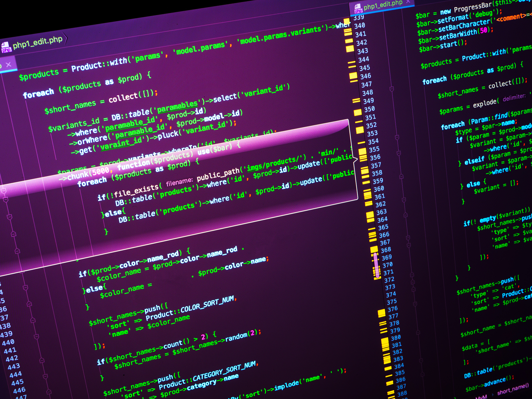The image size is (532, 399).
Task: Click PHP file icon beside left php1_edit.php breadcrumb
Action: click(6, 47)
